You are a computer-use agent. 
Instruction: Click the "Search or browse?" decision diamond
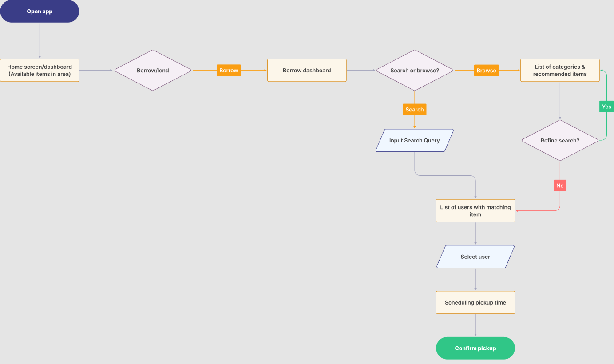(415, 71)
